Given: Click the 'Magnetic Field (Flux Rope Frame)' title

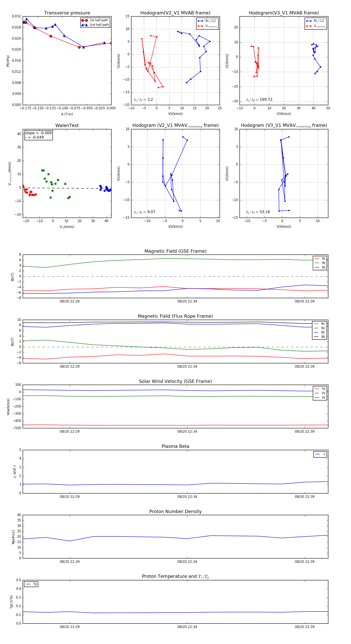Looking at the screenshot, I should (175, 316).
